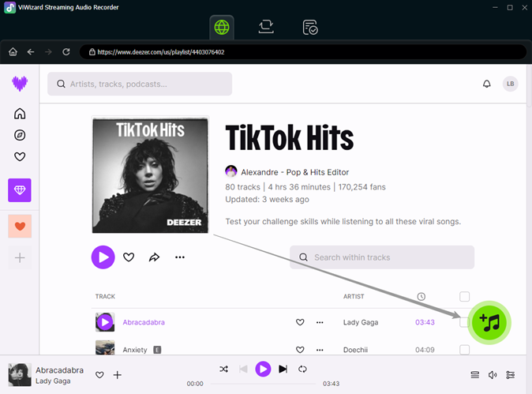532x394 pixels.
Task: Go back to previous page
Action: point(31,52)
